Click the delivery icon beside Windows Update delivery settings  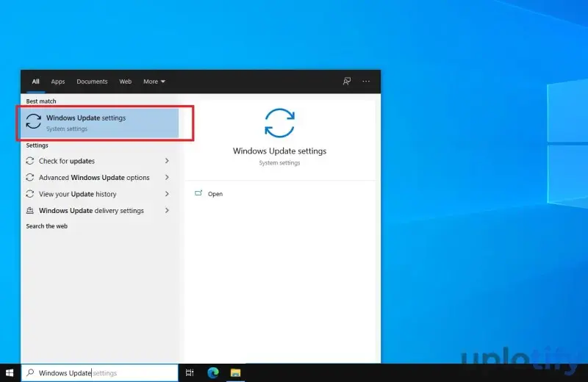[30, 210]
